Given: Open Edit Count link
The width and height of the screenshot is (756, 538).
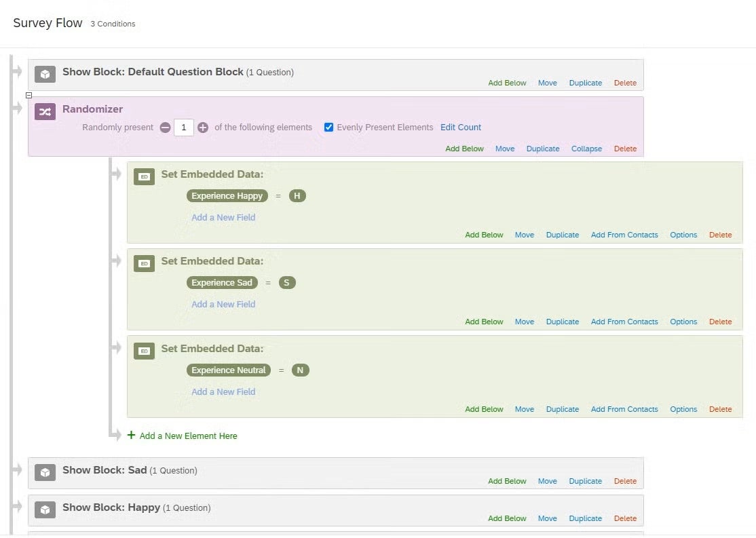Looking at the screenshot, I should tap(460, 128).
